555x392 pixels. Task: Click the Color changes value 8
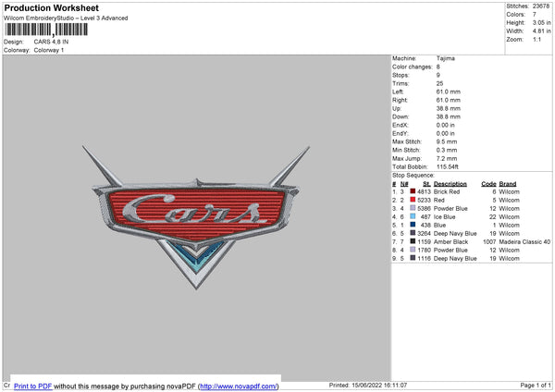pos(438,67)
